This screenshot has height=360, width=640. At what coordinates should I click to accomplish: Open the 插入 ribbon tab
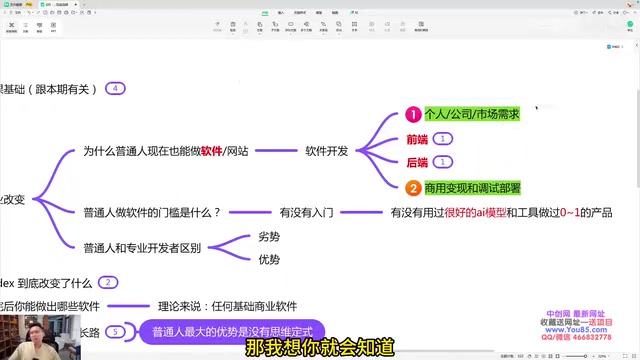pos(281,13)
